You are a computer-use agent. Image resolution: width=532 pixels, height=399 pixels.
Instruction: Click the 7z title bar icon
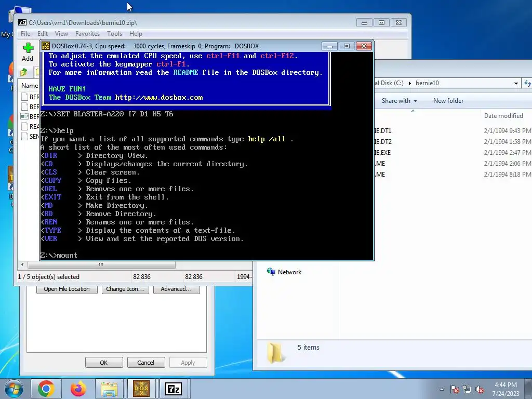[22, 22]
